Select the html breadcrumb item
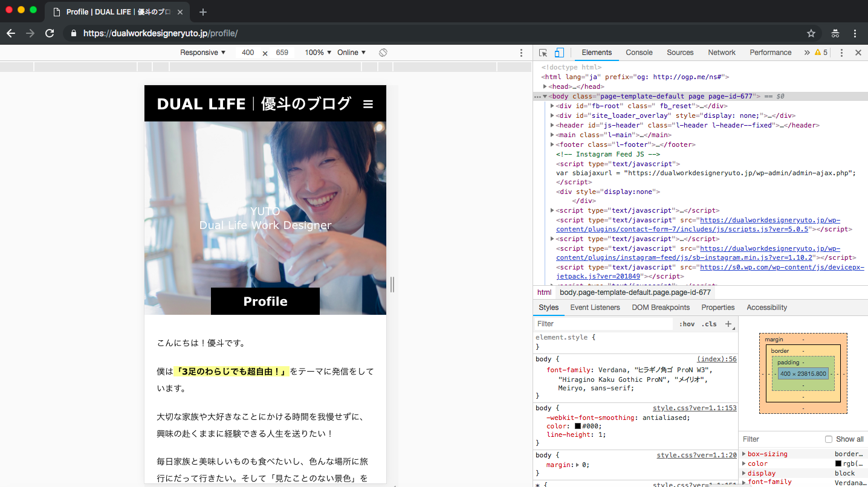This screenshot has height=487, width=868. tap(544, 292)
